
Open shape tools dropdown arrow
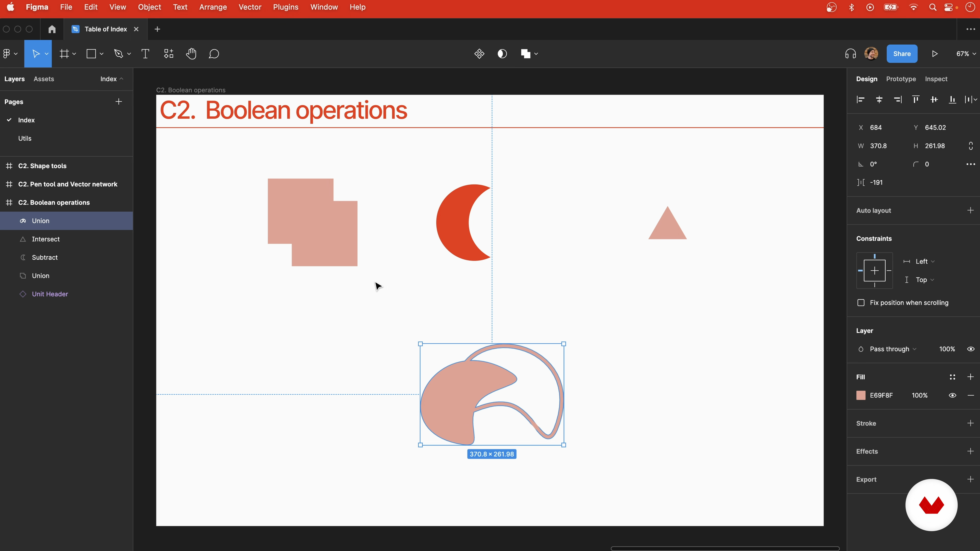(102, 54)
